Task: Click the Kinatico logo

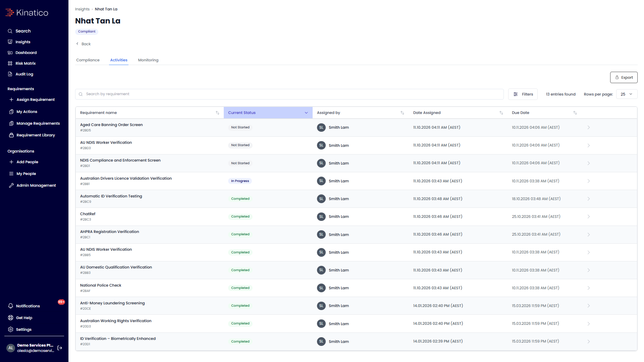Action: point(27,13)
